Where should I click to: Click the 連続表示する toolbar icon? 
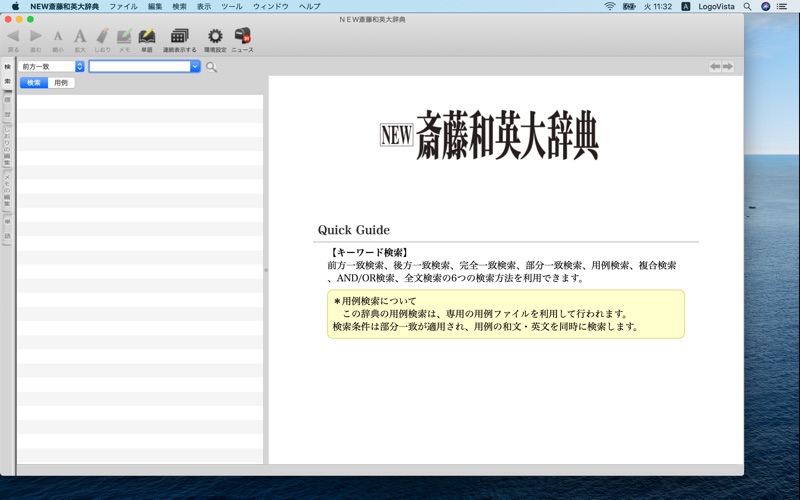tap(180, 36)
